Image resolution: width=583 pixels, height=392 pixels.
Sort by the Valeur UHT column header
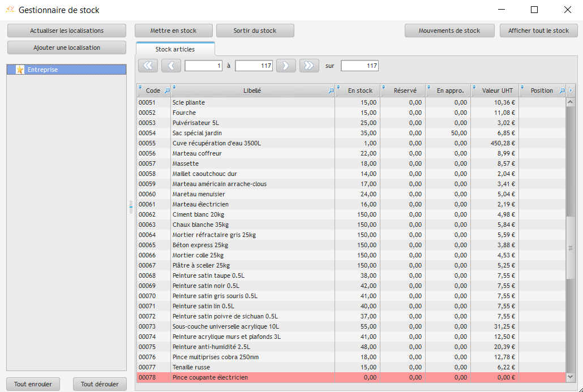(497, 91)
